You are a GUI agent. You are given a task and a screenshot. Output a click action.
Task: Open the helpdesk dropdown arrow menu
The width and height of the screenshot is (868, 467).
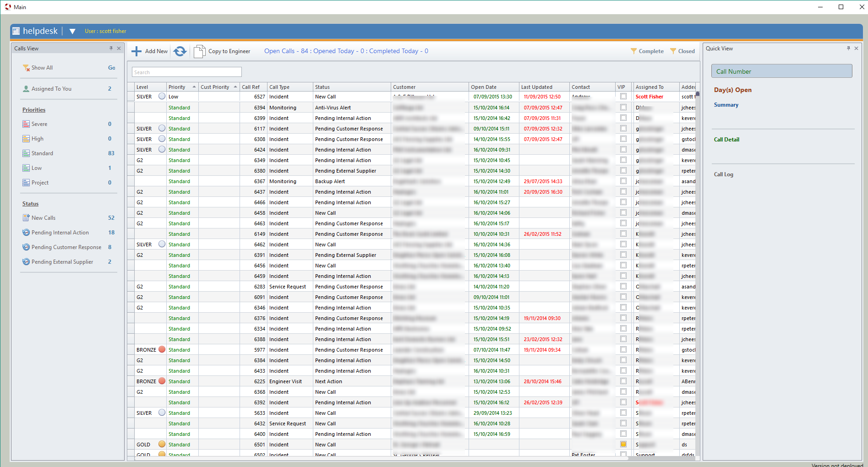[x=72, y=31]
